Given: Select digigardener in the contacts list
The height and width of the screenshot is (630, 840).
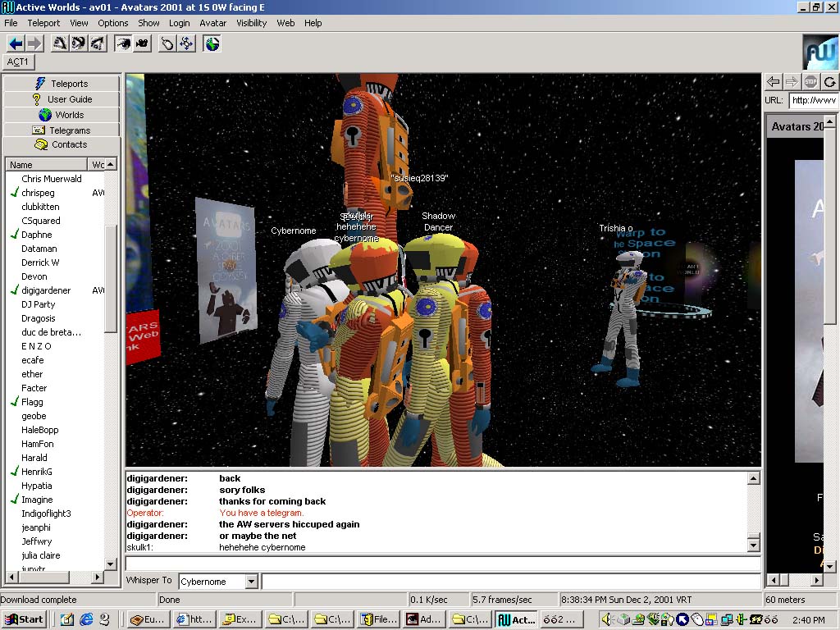Looking at the screenshot, I should (46, 290).
